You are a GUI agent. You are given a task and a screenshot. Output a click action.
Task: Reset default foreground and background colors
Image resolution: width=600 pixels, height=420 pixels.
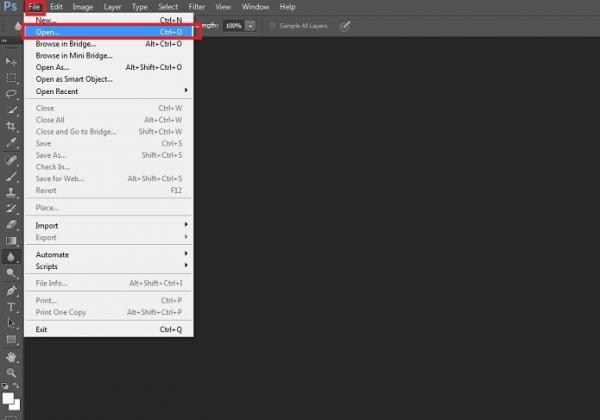5,386
